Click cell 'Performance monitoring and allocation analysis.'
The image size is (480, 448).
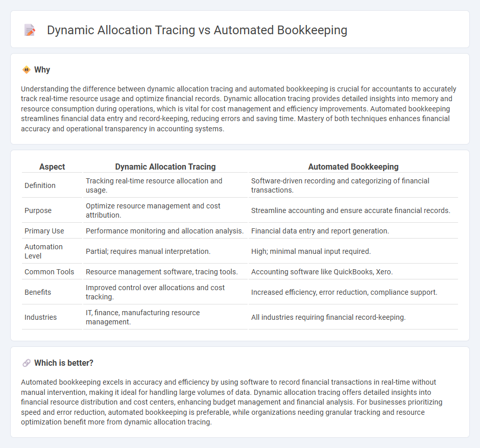pos(165,231)
